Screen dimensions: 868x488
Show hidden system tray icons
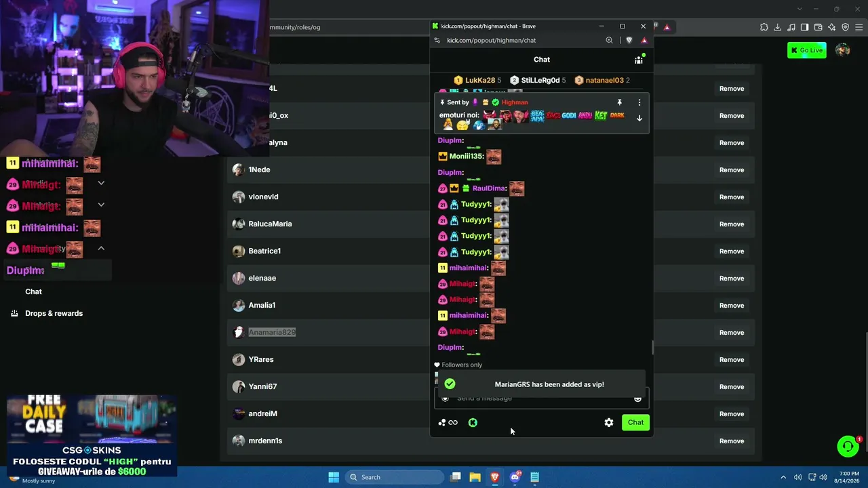783,477
